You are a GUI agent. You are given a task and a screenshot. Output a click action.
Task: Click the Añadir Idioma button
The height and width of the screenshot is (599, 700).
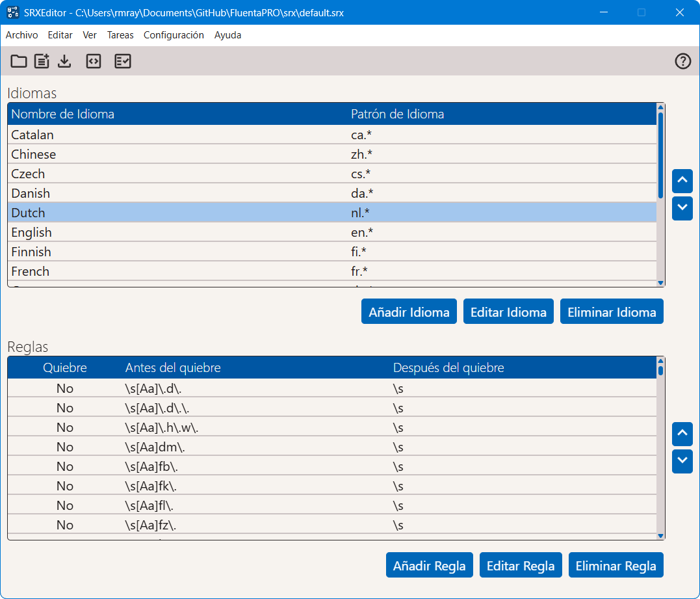pyautogui.click(x=409, y=312)
